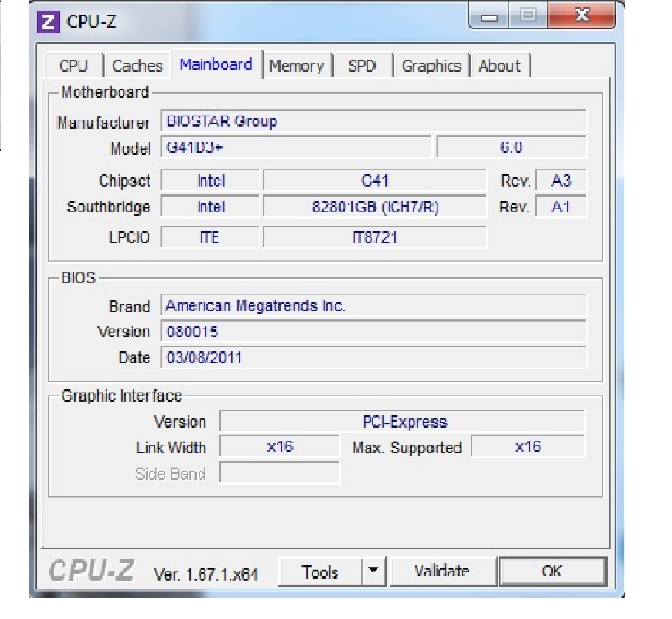Open the Caches tab
Image resolution: width=672 pixels, height=619 pixels.
click(137, 66)
